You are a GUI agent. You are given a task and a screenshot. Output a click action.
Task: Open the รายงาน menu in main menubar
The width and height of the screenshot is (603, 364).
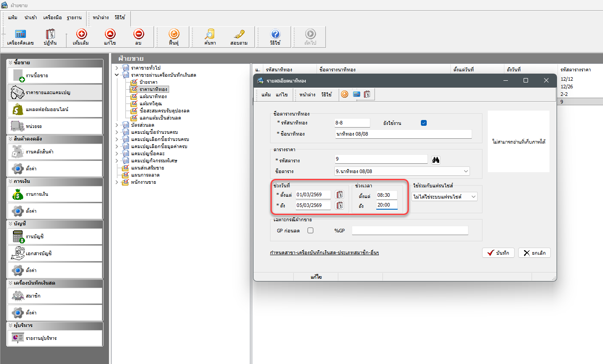click(x=74, y=18)
